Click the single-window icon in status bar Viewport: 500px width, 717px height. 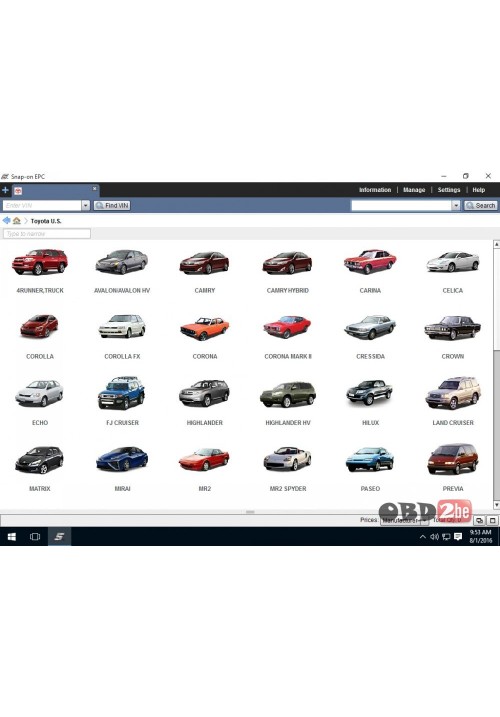[x=492, y=520]
